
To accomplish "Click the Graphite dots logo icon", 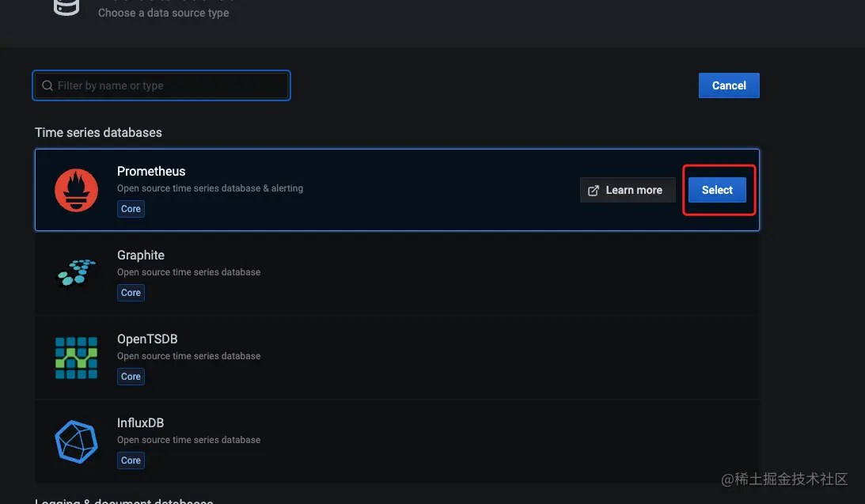I will coord(76,273).
